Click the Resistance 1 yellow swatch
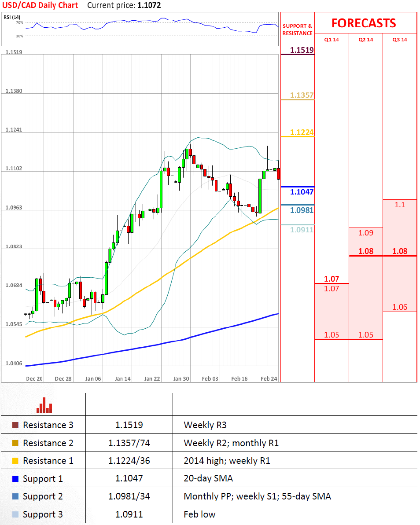 tap(15, 461)
